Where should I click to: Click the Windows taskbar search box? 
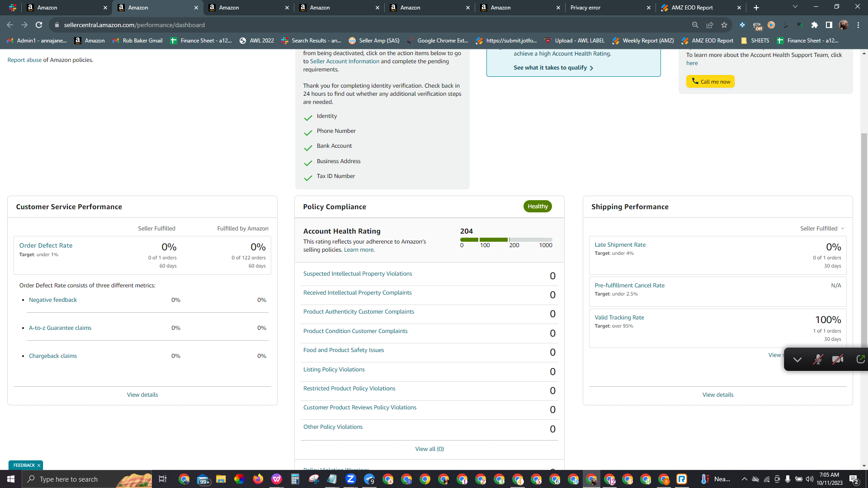(x=87, y=479)
